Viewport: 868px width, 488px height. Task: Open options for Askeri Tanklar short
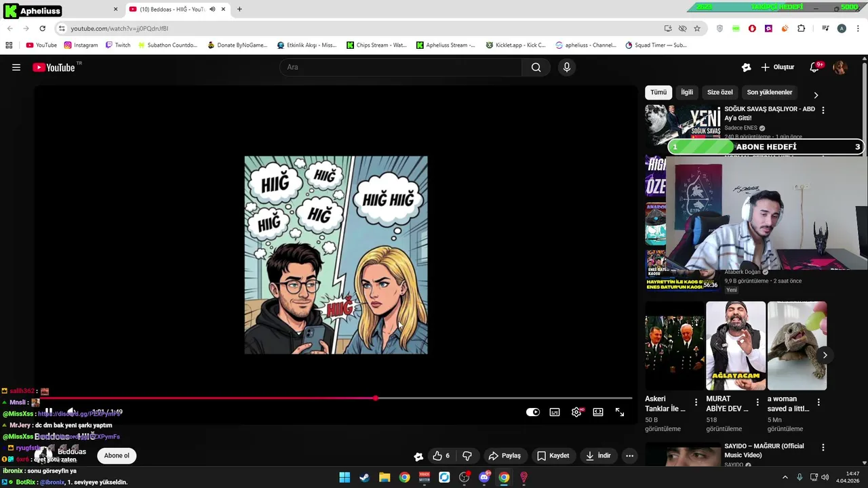696,403
